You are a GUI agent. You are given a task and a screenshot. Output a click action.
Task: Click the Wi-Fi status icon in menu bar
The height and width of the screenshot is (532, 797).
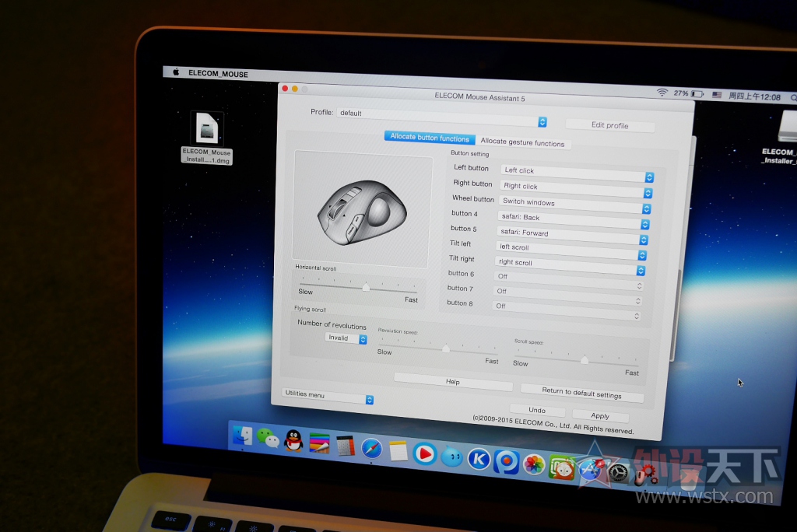(x=662, y=93)
